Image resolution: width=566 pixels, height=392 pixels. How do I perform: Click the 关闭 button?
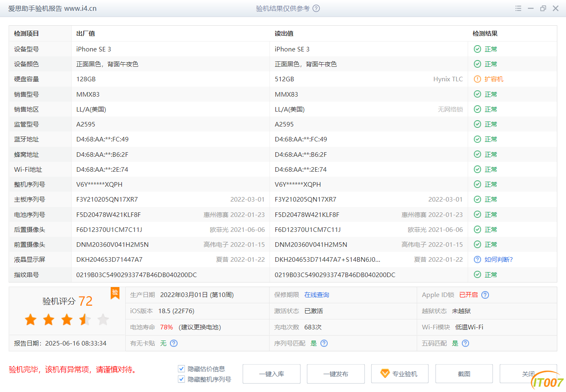[528, 374]
